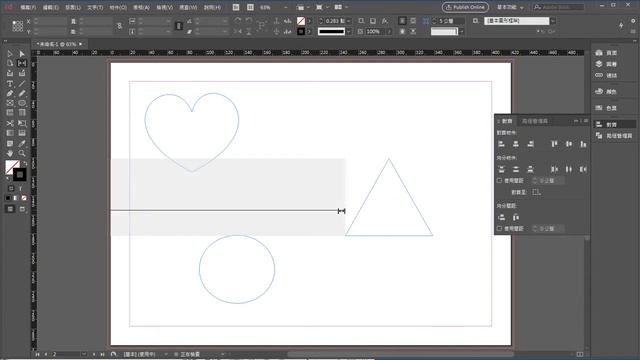Image resolution: width=640 pixels, height=360 pixels.
Task: Select the Pencil tool
Action: [22, 93]
